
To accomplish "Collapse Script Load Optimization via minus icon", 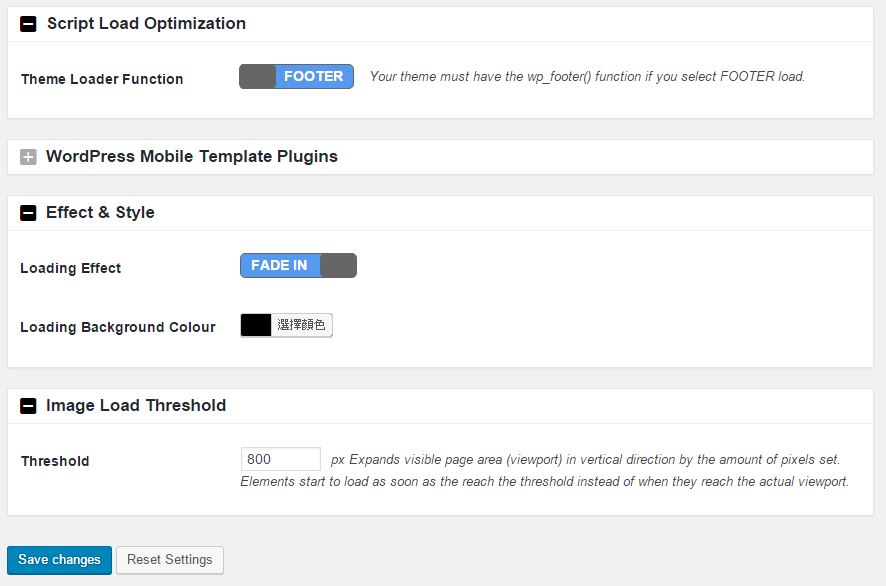I will point(28,24).
